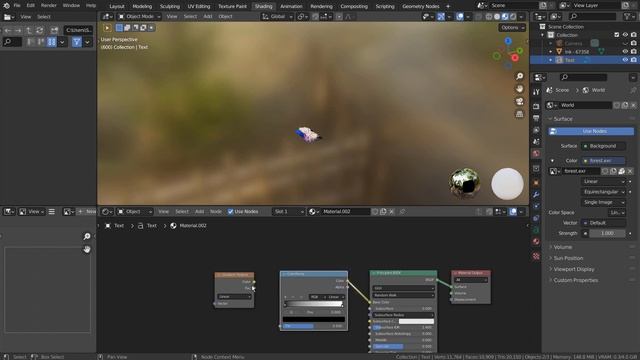The image size is (640, 360).
Task: Click the Blender logo menu icon
Action: point(6,6)
